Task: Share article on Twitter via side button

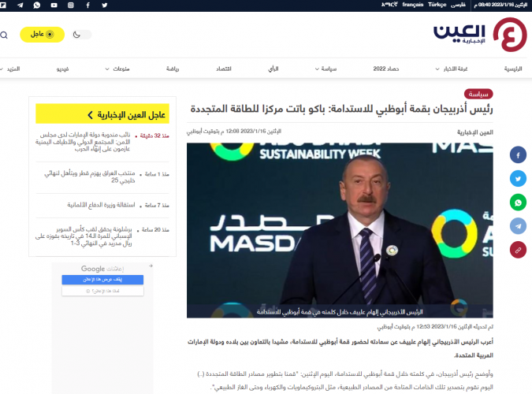Action: 517,178
